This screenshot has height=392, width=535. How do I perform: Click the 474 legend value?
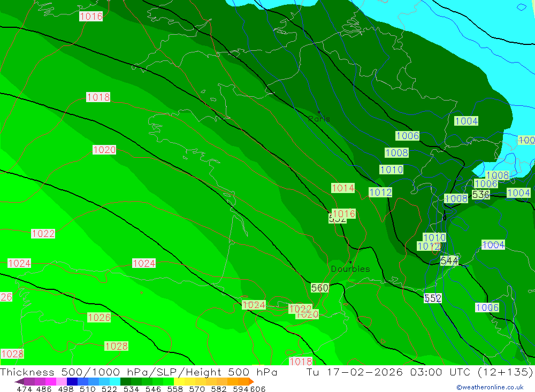click(24, 389)
